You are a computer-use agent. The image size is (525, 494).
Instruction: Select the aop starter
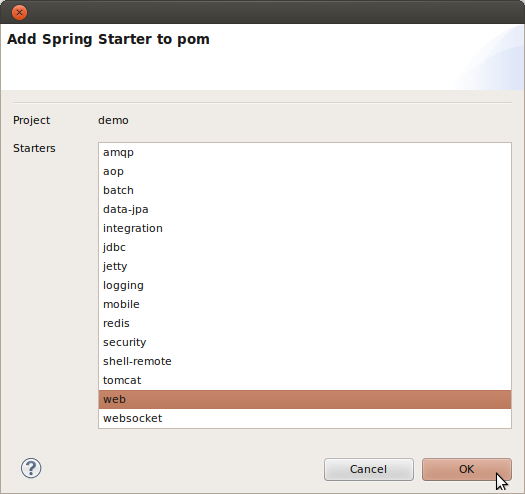pyautogui.click(x=305, y=171)
